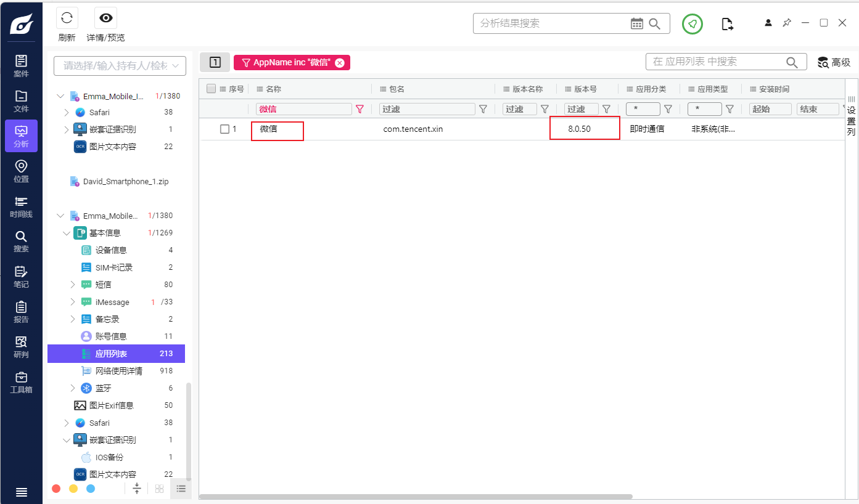Image resolution: width=859 pixels, height=504 pixels.
Task: Open 搜索 in the left sidebar
Action: 21,241
